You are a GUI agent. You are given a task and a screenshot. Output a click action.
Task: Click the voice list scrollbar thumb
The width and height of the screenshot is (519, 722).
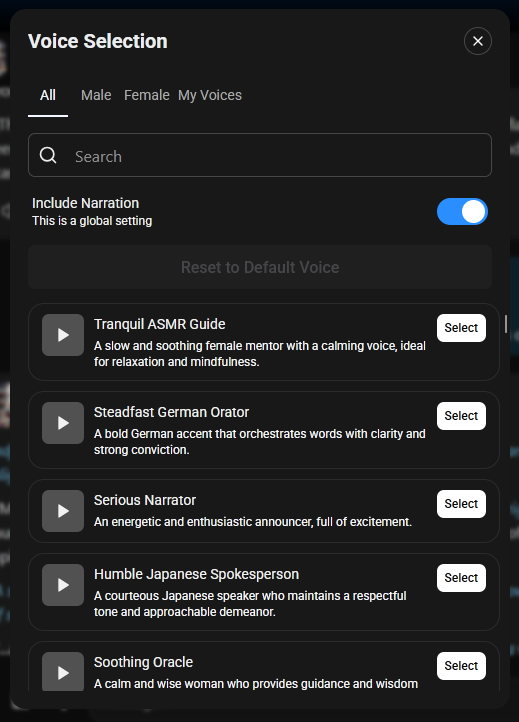[506, 324]
